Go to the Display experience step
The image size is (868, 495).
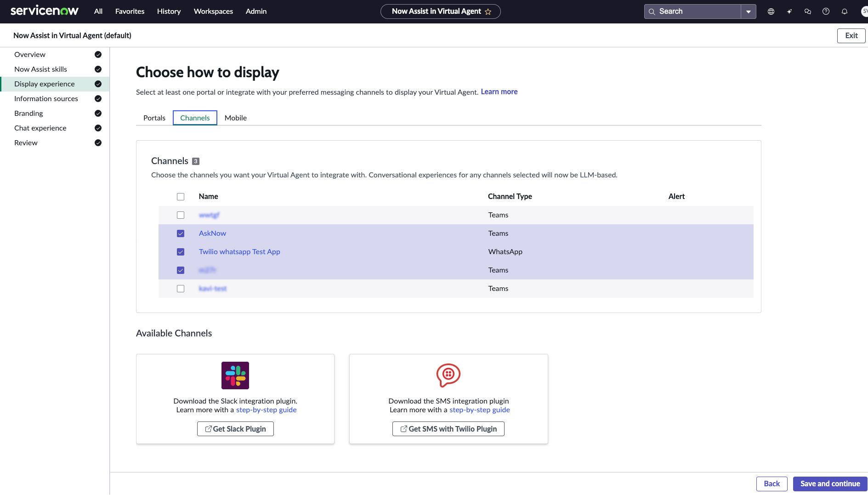pyautogui.click(x=55, y=84)
